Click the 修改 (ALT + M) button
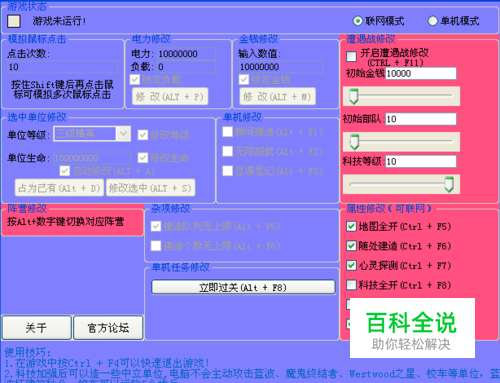Screen dimensions: 500x383 [277, 97]
